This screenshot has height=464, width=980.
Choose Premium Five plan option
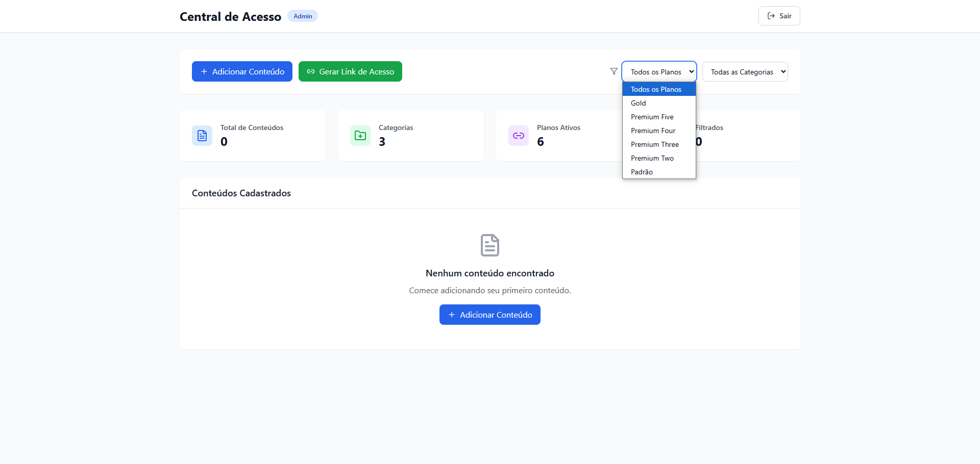(659, 117)
